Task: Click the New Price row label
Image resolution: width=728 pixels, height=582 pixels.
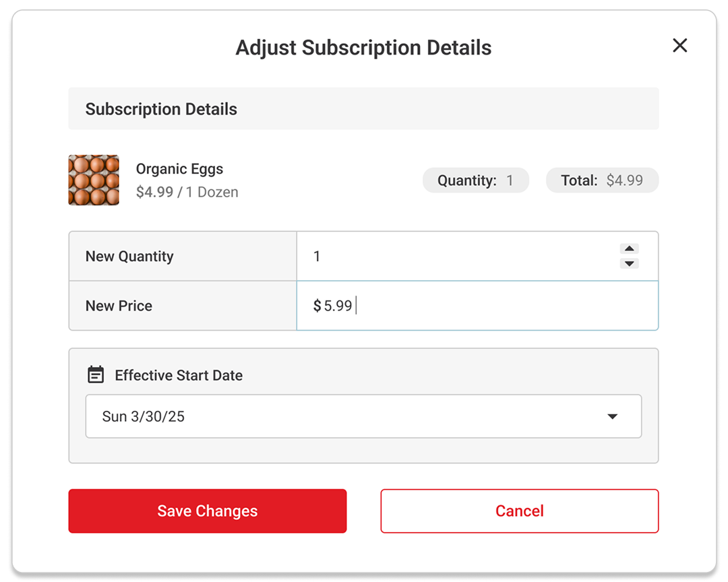Action: [x=119, y=306]
